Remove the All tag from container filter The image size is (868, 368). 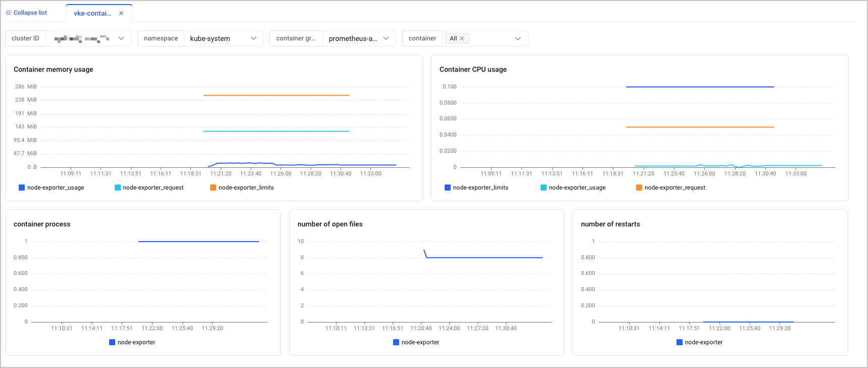[462, 38]
